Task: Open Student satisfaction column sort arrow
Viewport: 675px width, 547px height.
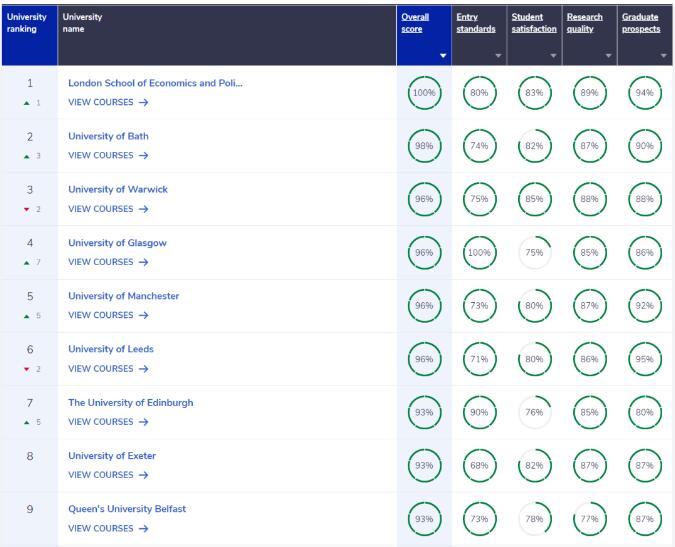Action: pos(553,56)
